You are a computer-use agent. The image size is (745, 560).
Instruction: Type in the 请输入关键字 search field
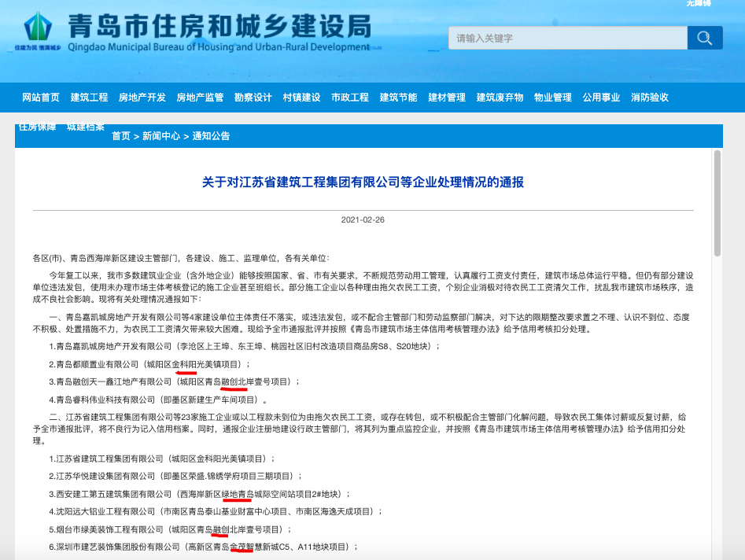pos(566,38)
